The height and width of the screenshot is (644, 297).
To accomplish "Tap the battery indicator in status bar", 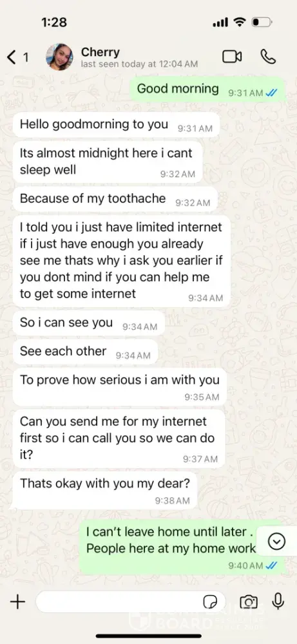I will [262, 22].
